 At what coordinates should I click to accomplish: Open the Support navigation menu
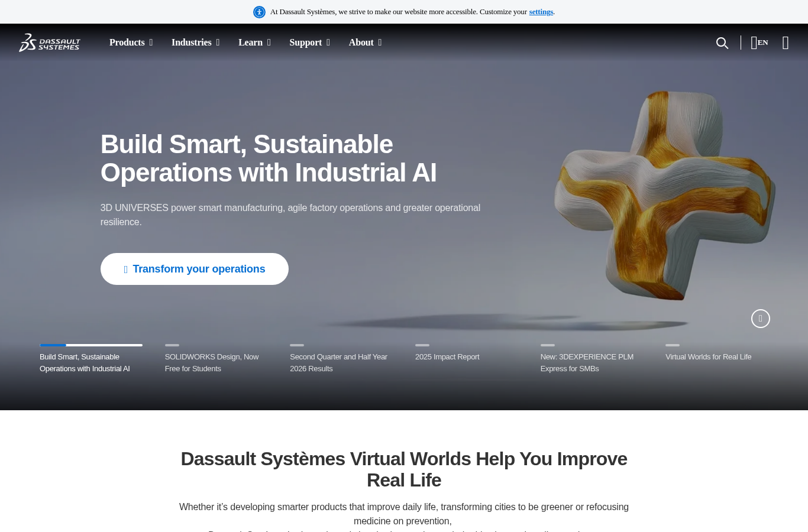click(309, 43)
